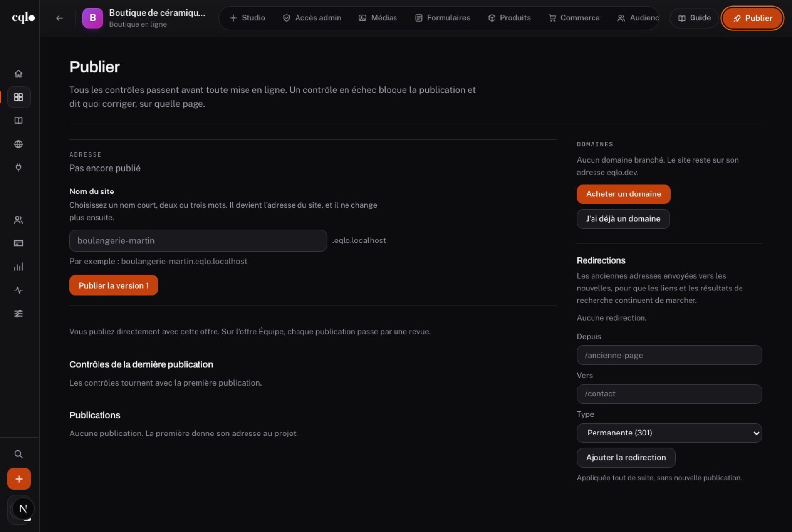Open the home icon in sidebar
The height and width of the screenshot is (532, 792).
click(x=19, y=74)
